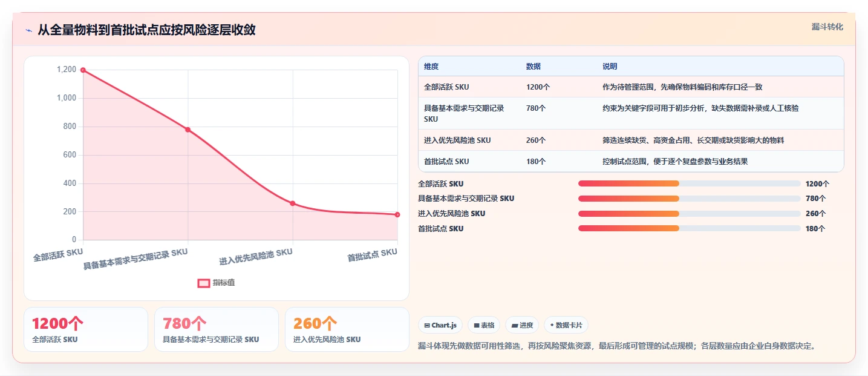868x376 pixels.
Task: Click the 维度 table column header
Action: click(x=431, y=67)
